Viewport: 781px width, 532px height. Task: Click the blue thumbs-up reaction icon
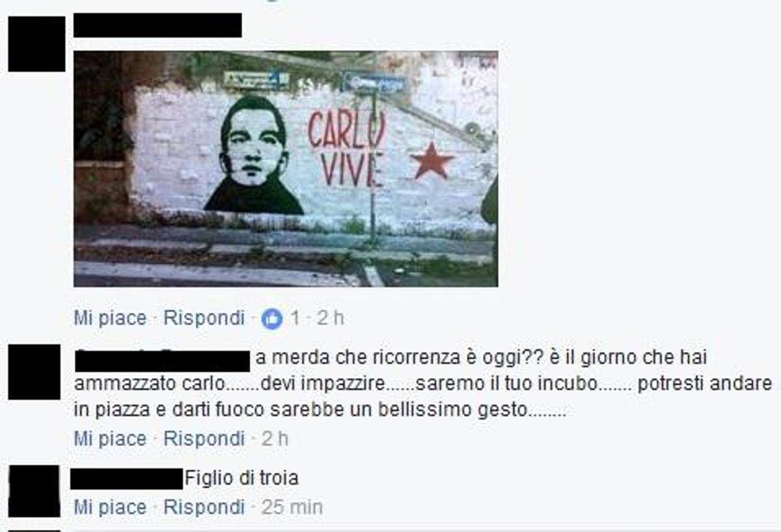(272, 319)
